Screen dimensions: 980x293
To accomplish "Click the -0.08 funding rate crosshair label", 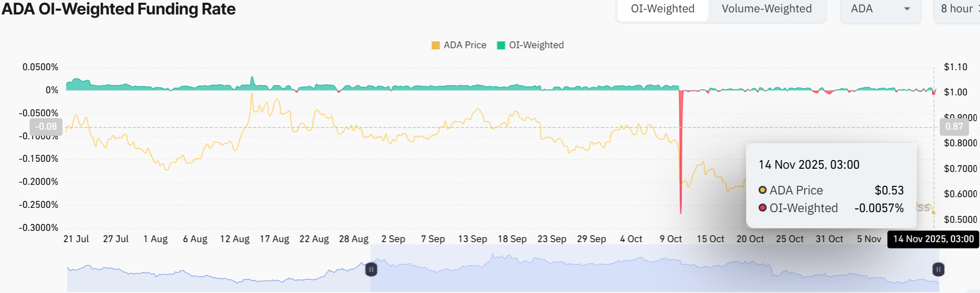I will 46,127.
